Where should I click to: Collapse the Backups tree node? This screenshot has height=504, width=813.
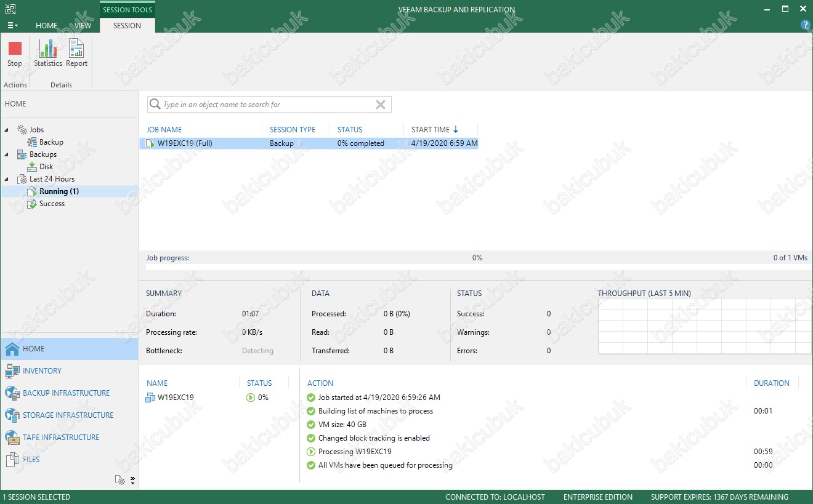7,154
